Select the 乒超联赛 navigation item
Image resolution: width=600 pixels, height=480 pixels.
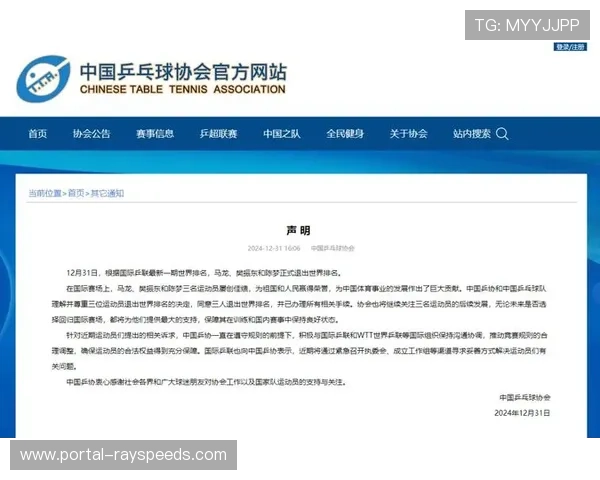tap(218, 134)
